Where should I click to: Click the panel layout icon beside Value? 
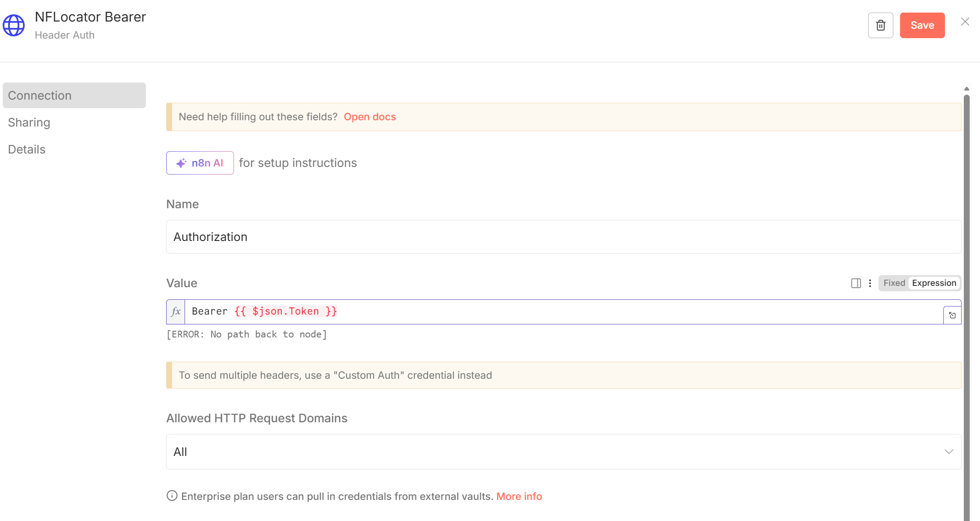click(x=856, y=283)
